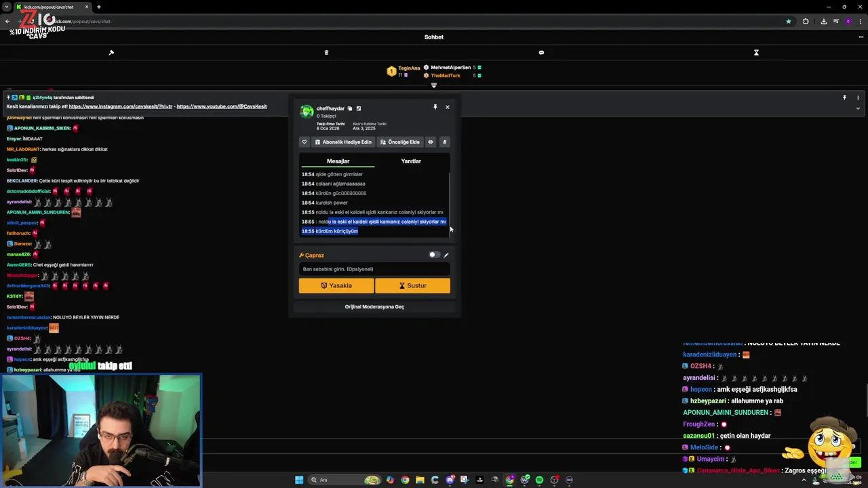Close the cheffhaydar user card
The height and width of the screenshot is (488, 868).
(x=447, y=107)
